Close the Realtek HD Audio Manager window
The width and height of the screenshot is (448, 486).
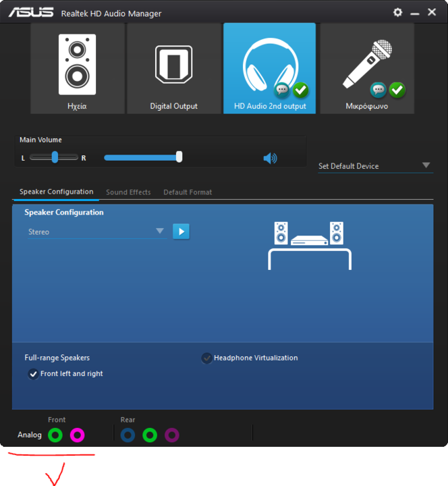pyautogui.click(x=432, y=12)
